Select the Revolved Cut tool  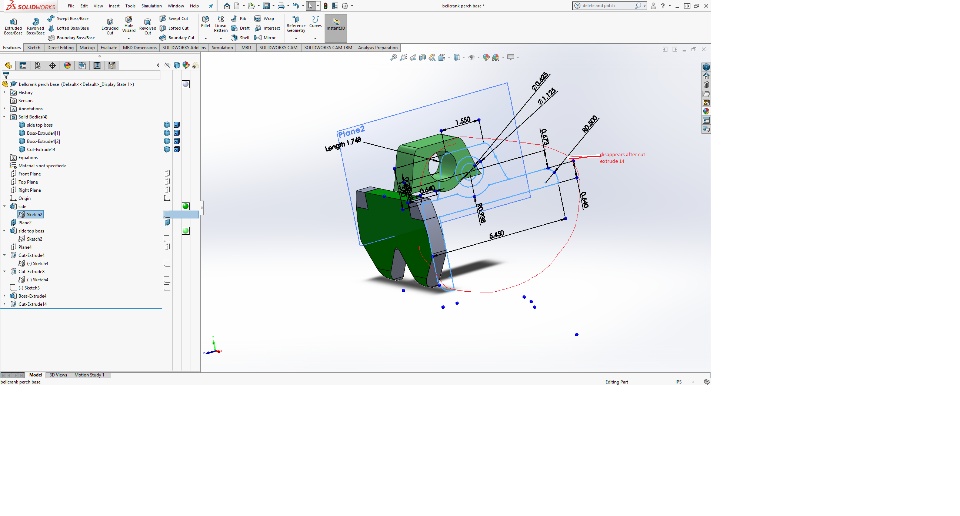coord(148,26)
